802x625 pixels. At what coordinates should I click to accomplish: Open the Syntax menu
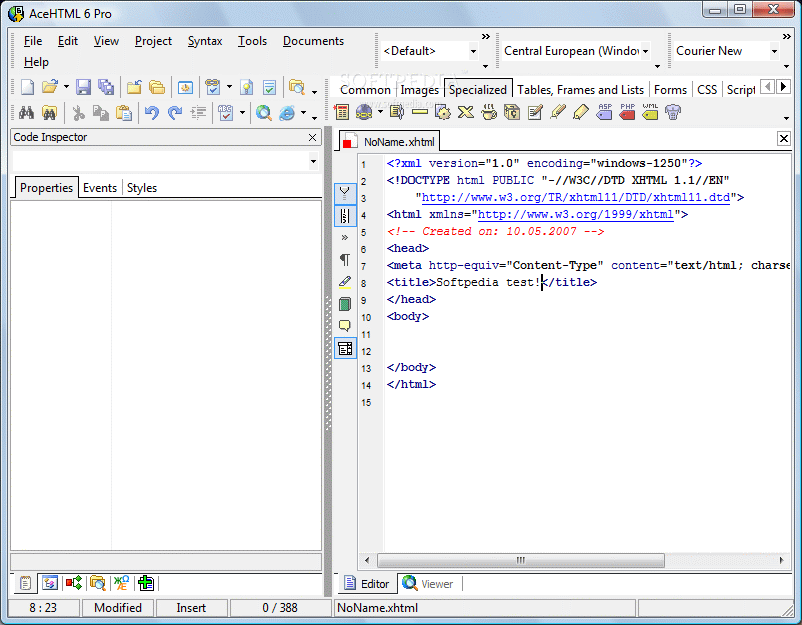click(x=205, y=41)
